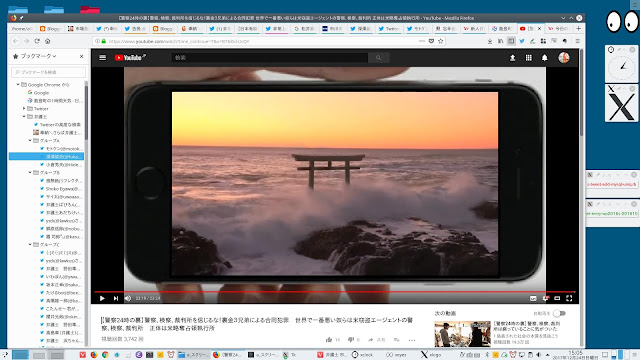Open the YouTube upload icon
The width and height of the screenshot is (640, 360).
tap(512, 58)
